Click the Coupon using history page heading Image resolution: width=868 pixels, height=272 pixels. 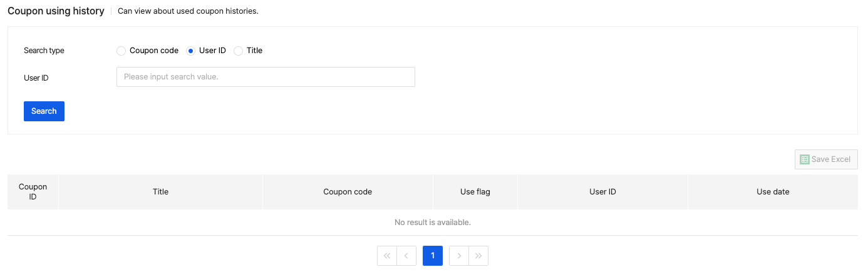pyautogui.click(x=56, y=11)
